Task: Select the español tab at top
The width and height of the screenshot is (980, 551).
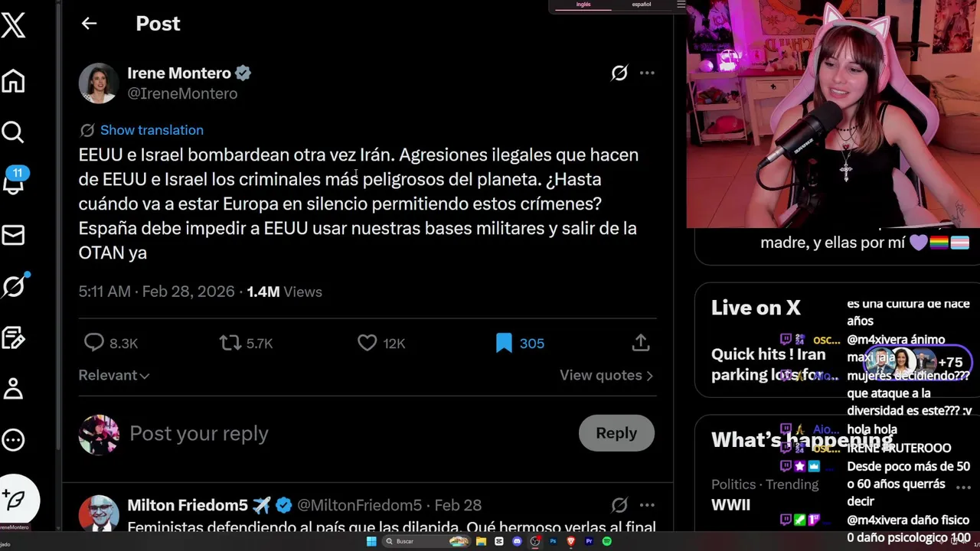Action: (642, 5)
